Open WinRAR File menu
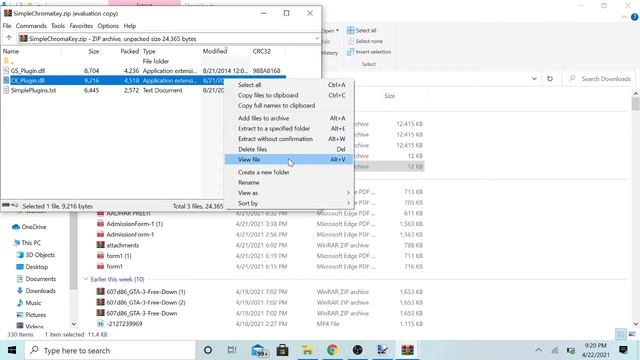 tap(7, 26)
